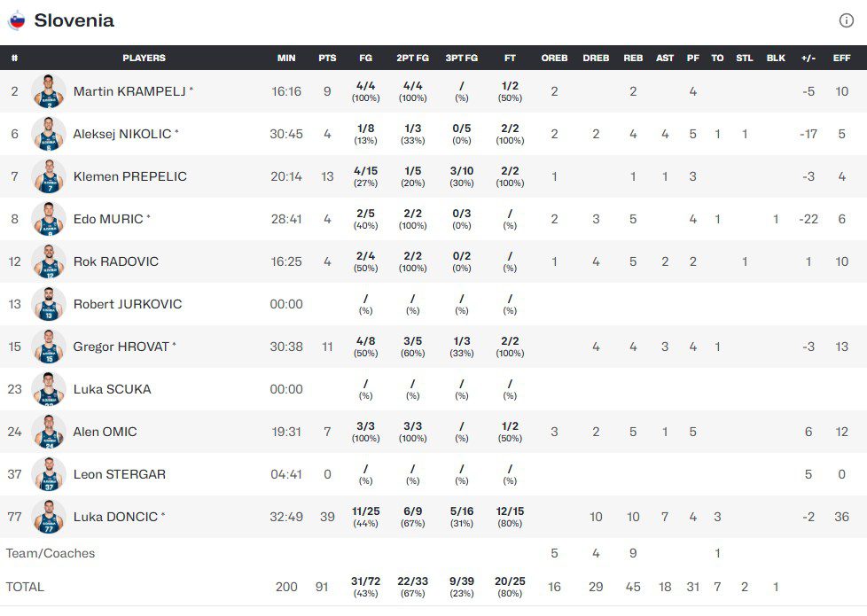Viewport: 867px width, 616px height.
Task: Click the REB column header
Action: [633, 58]
